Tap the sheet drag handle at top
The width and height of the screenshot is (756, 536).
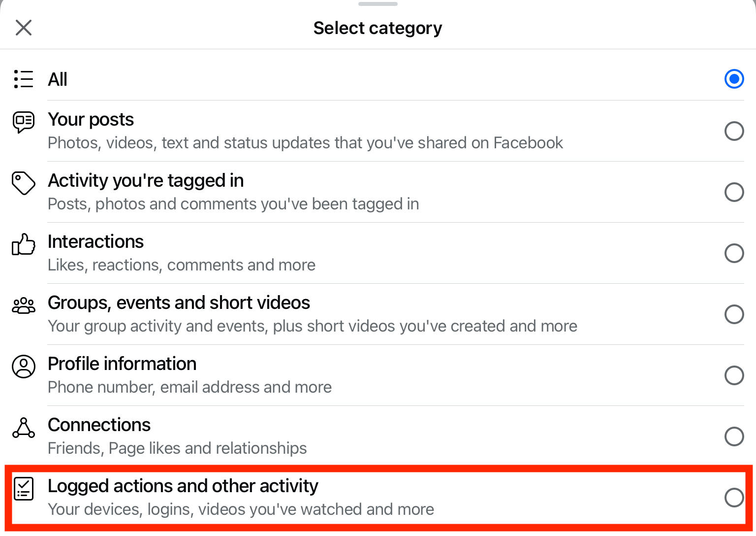point(378,4)
